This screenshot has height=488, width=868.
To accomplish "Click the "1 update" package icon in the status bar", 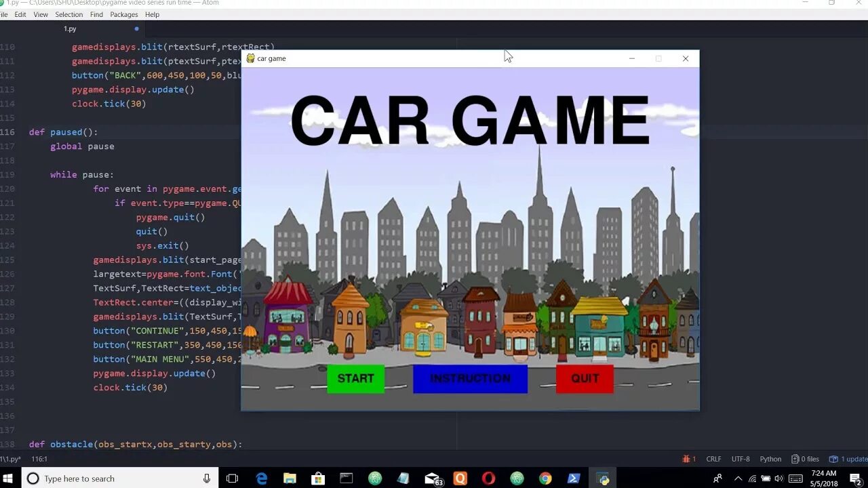I will [x=849, y=459].
